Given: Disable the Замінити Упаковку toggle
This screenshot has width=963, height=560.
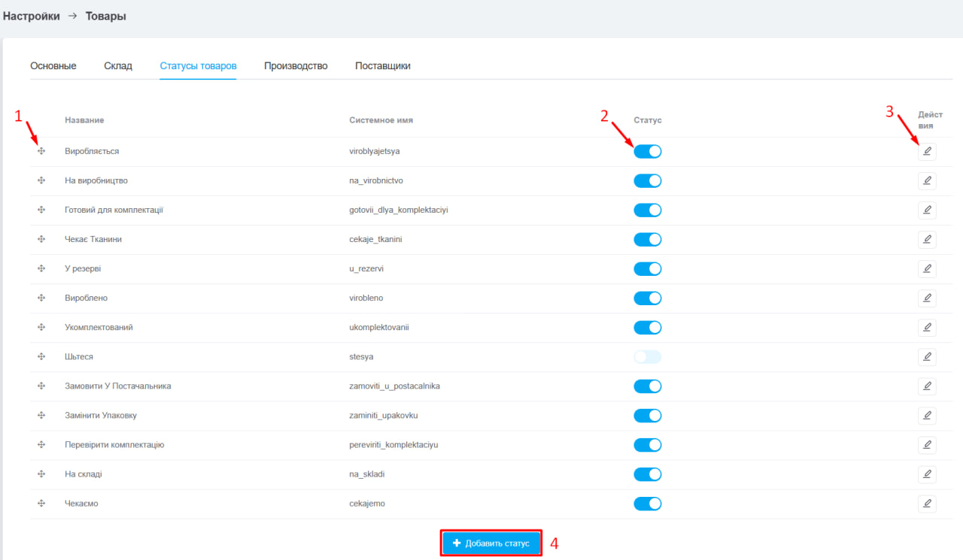Looking at the screenshot, I should (x=648, y=415).
